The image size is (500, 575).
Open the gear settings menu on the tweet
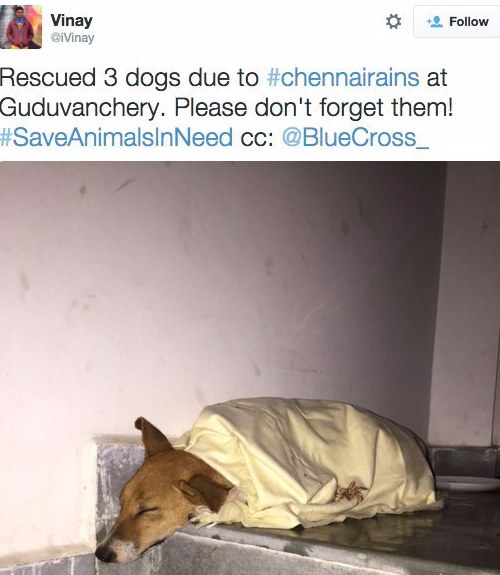pos(393,22)
